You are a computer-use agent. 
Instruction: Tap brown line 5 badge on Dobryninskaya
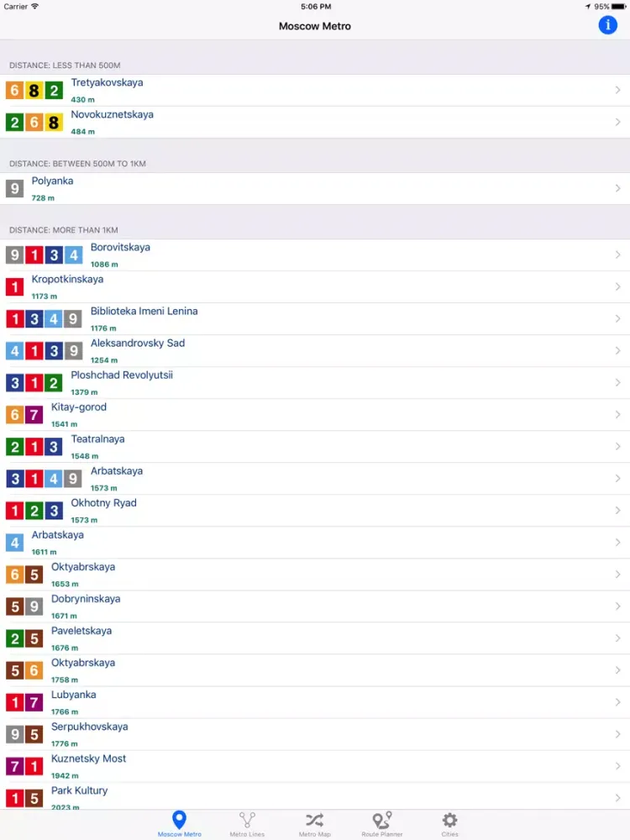coord(14,607)
